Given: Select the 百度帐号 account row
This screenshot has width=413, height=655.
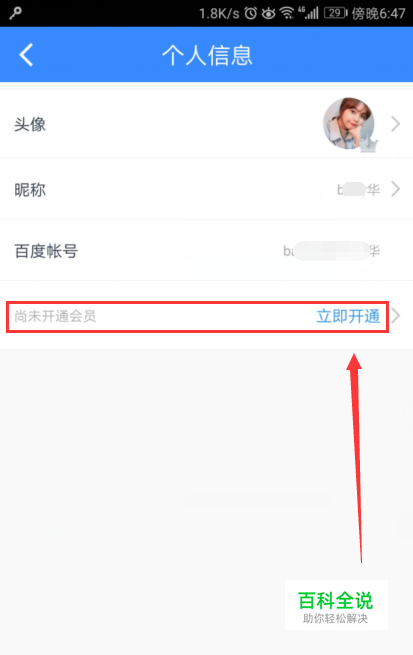Looking at the screenshot, I should click(x=206, y=251).
